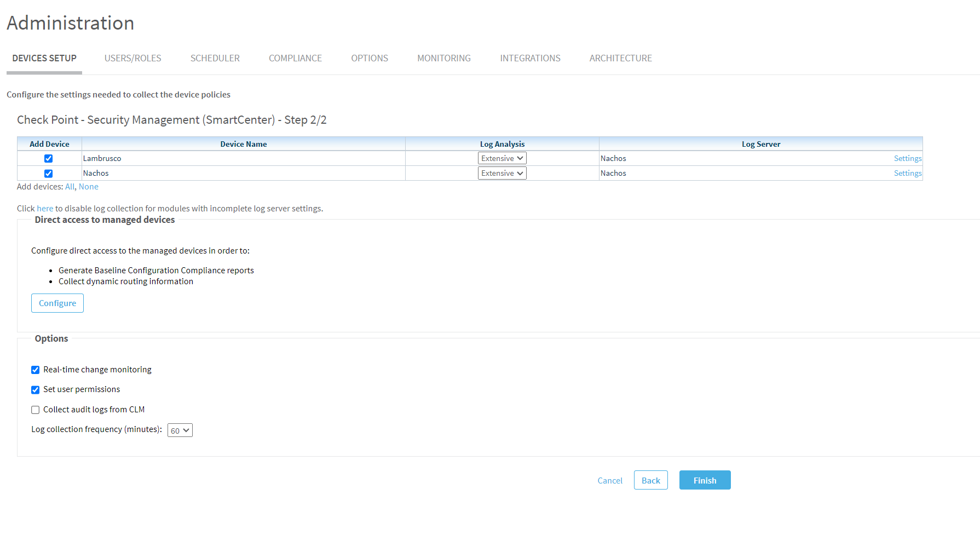Click the Finish button
This screenshot has height=535, width=980.
tap(705, 480)
